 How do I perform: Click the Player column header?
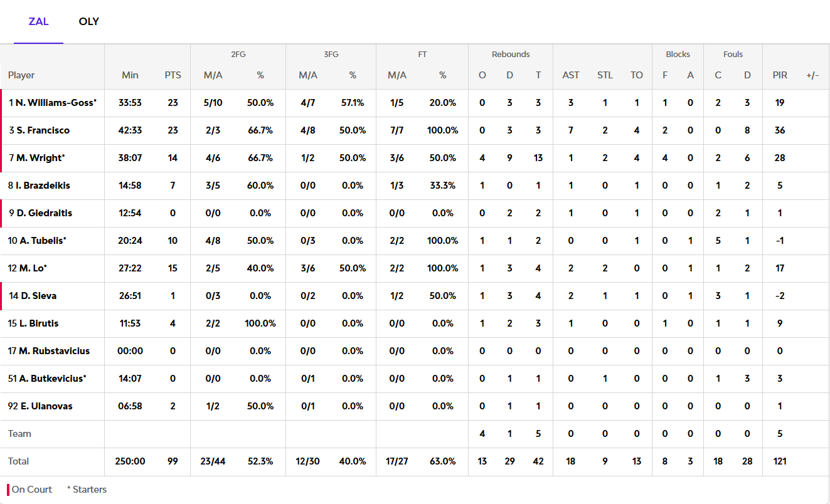coord(21,75)
